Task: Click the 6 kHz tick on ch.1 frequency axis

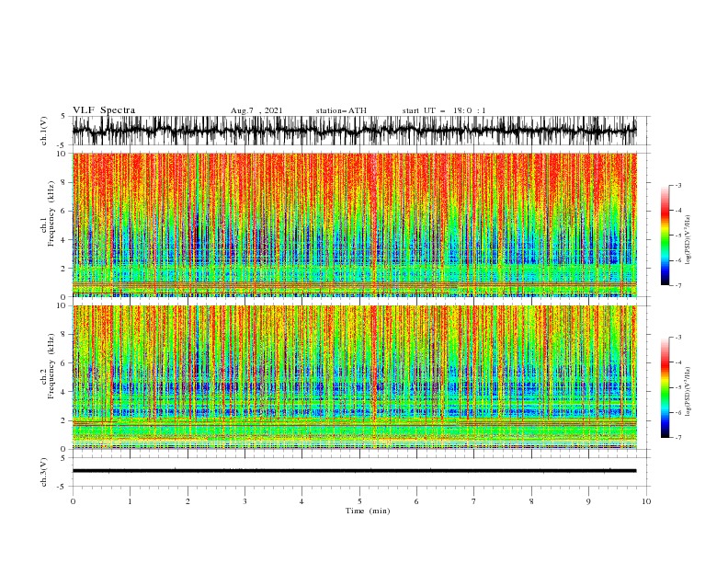Action: (64, 211)
